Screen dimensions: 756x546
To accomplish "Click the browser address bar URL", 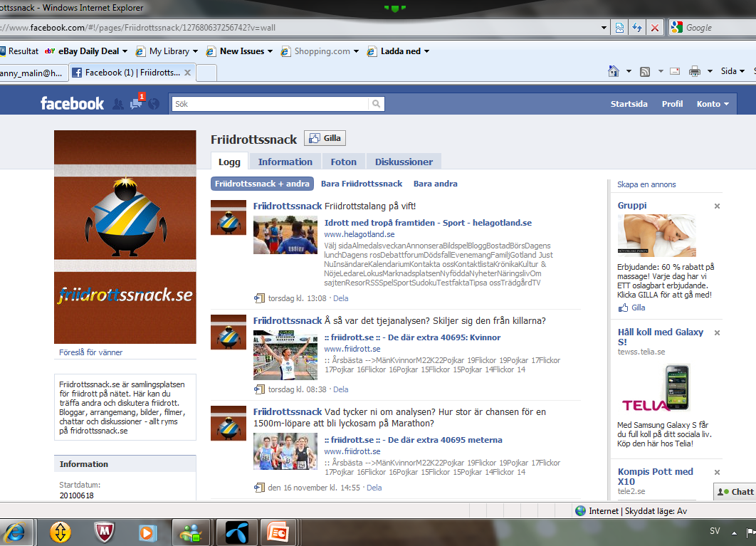I will [299, 28].
